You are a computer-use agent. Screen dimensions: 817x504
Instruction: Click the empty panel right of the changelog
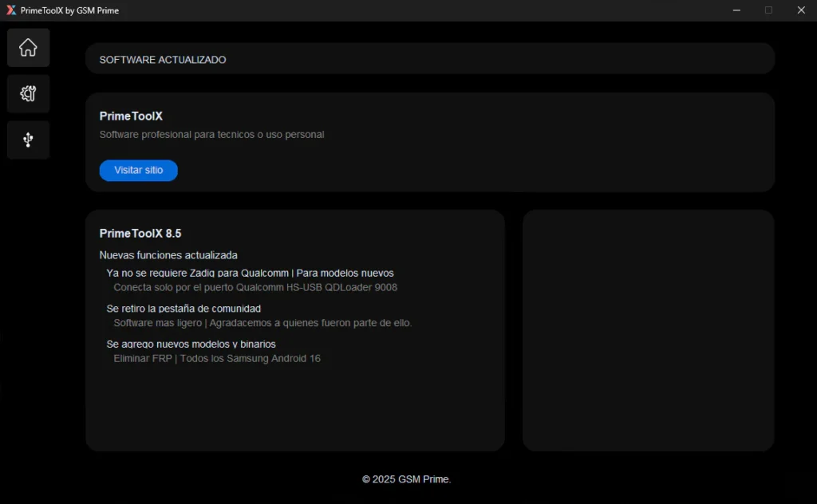[x=648, y=330]
